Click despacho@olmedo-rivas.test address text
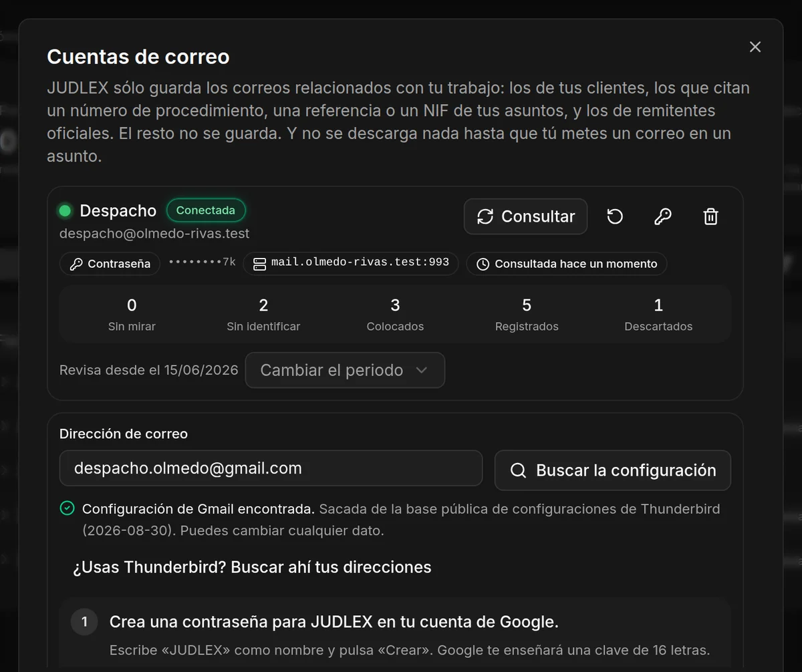The height and width of the screenshot is (672, 802). tap(154, 234)
